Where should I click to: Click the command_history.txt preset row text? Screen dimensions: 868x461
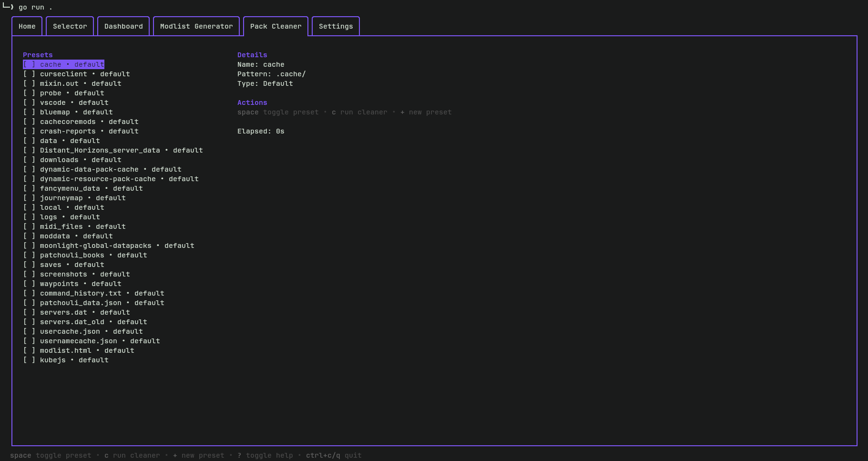(x=102, y=293)
